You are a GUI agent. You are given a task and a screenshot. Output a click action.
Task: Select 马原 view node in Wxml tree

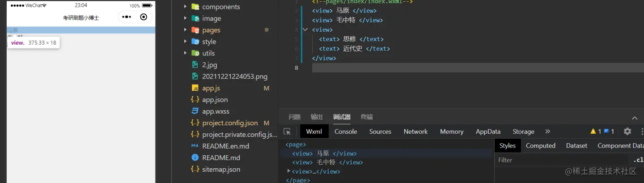[x=324, y=153]
